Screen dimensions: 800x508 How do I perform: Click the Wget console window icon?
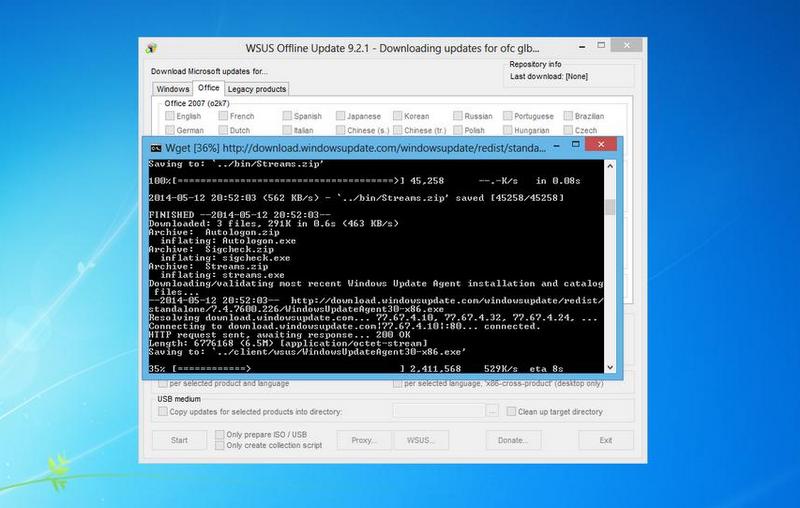(156, 148)
